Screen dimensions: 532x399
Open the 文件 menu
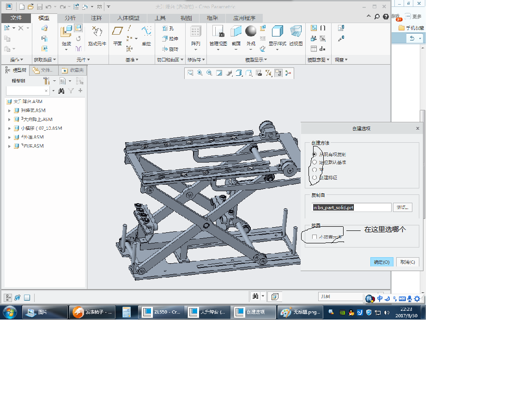pyautogui.click(x=16, y=18)
